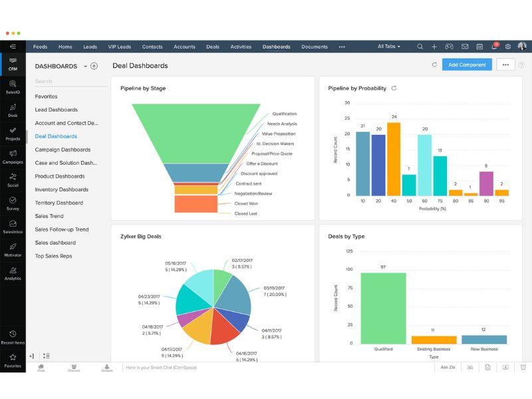Viewport: 532px width, 399px height.
Task: Open setup gear icon
Action: point(508,47)
